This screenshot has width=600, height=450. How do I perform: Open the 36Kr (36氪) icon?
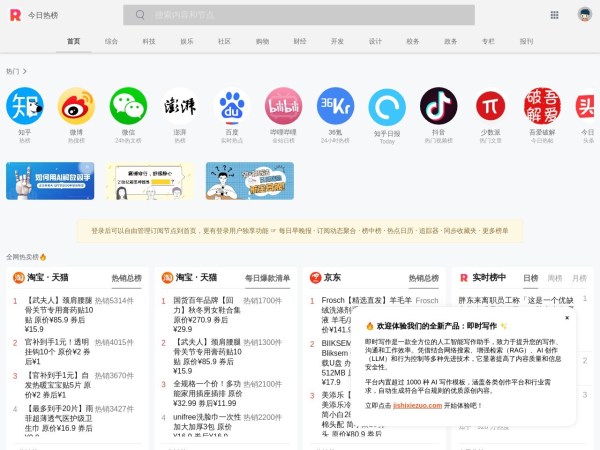tap(335, 106)
